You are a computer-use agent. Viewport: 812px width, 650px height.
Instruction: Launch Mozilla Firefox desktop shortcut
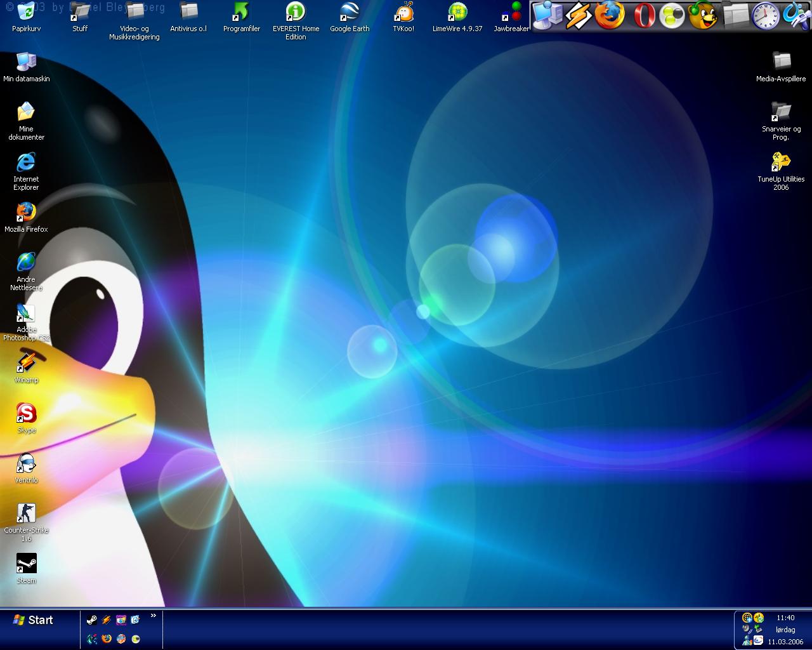[x=26, y=217]
